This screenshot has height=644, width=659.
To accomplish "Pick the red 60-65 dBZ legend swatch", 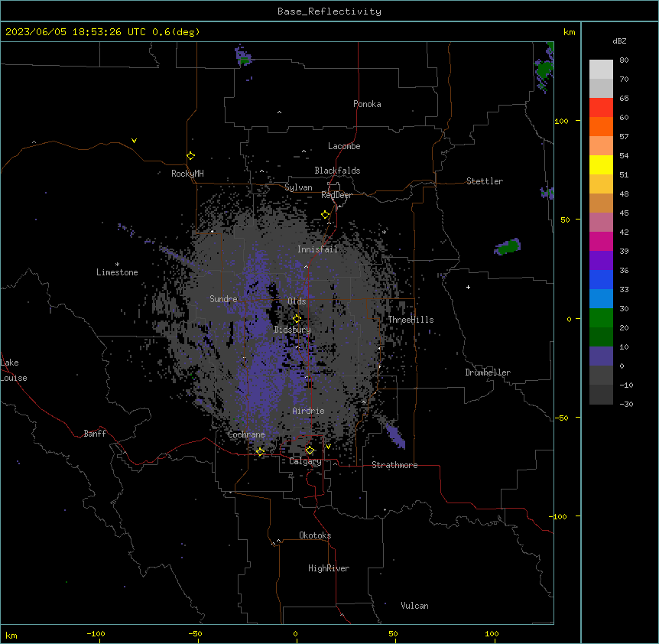I will 601,107.
